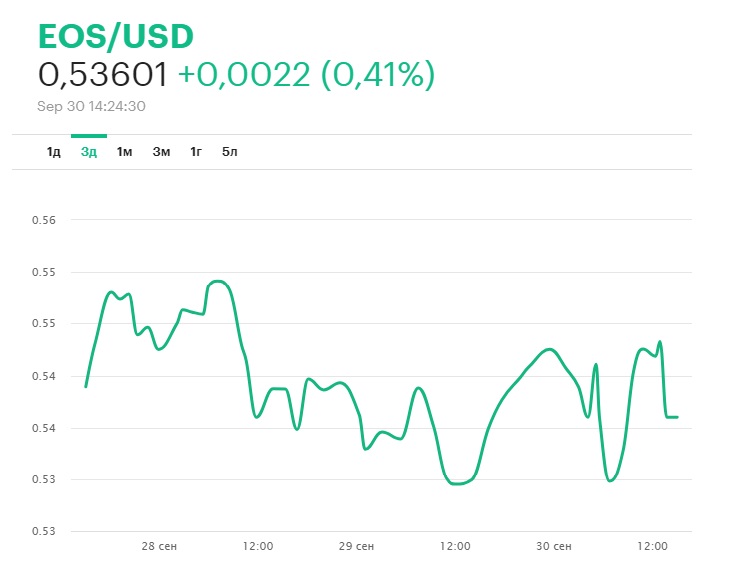This screenshot has height=570, width=737.
Task: Click the right end of the chart line
Action: click(678, 416)
